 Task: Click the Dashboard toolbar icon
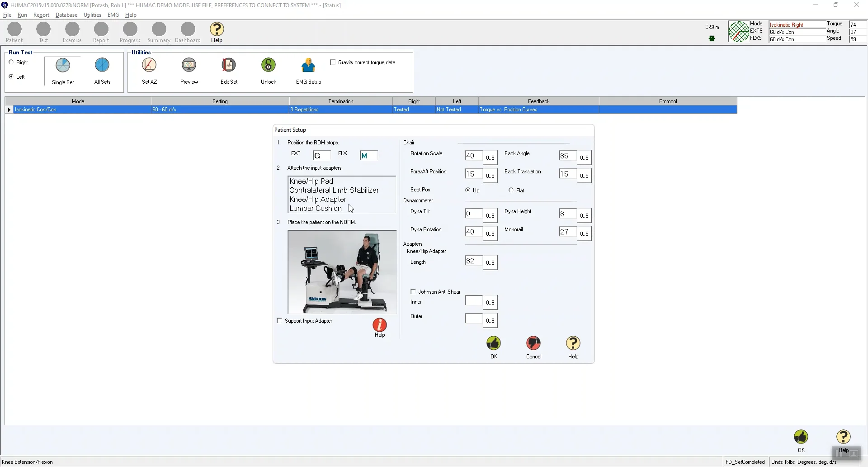[188, 29]
